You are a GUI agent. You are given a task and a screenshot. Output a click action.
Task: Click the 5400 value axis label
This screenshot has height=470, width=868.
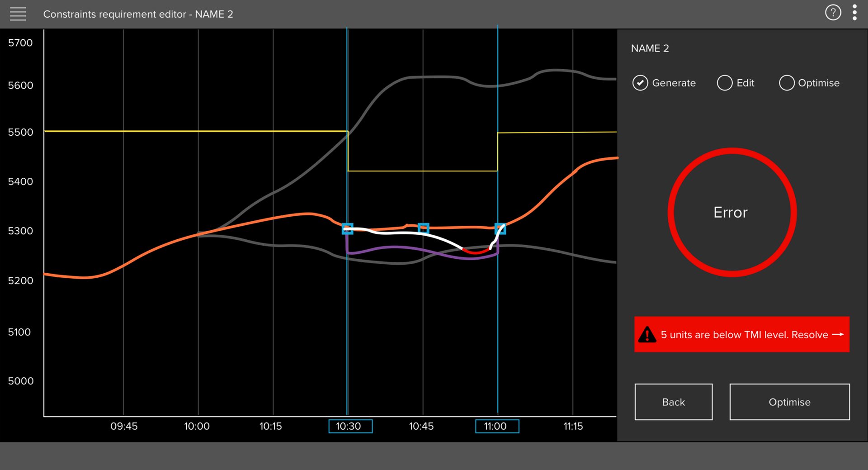[x=20, y=181]
